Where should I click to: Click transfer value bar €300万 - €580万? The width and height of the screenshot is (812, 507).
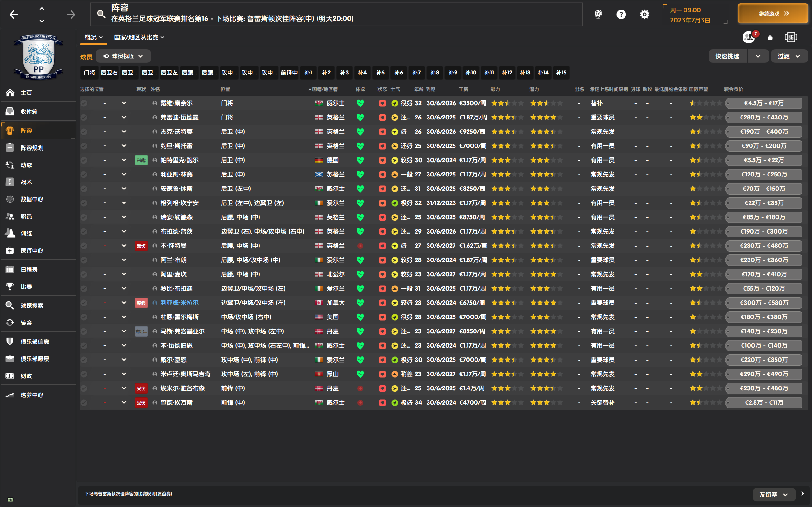coord(764,303)
